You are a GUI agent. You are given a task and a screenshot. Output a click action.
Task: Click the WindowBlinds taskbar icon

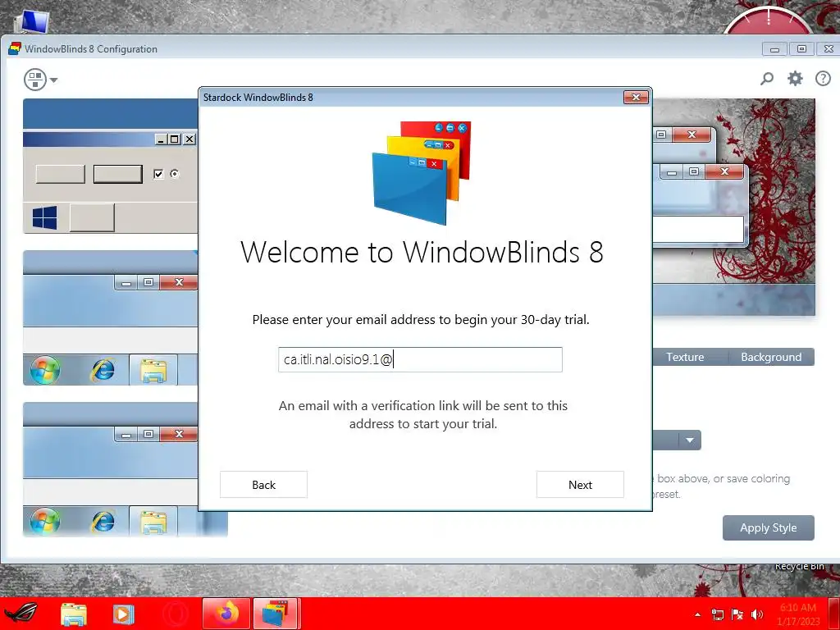pyautogui.click(x=276, y=614)
